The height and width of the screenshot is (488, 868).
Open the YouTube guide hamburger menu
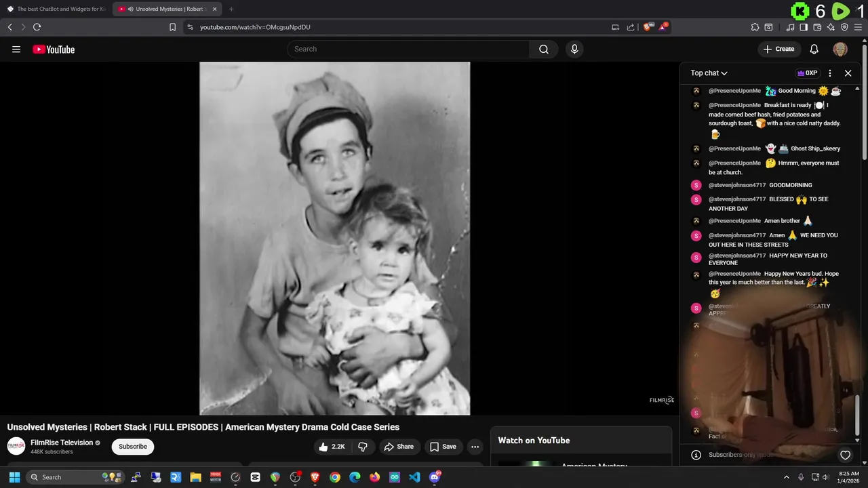(x=16, y=49)
